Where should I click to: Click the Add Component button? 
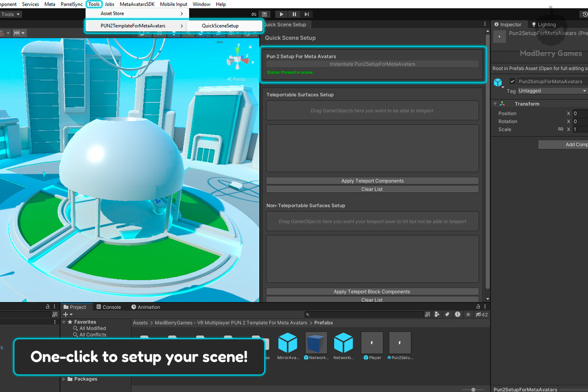click(563, 145)
